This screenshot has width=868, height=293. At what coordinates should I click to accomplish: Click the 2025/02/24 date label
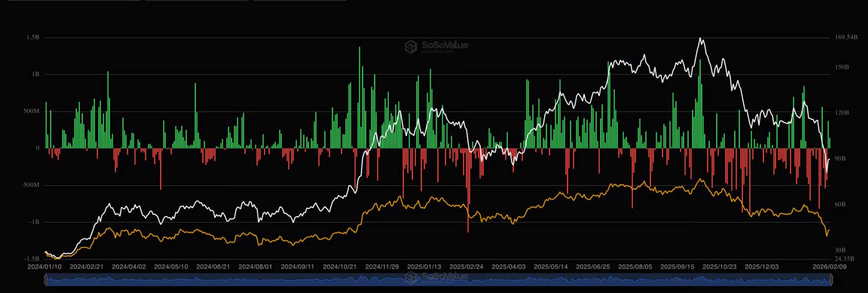click(466, 267)
